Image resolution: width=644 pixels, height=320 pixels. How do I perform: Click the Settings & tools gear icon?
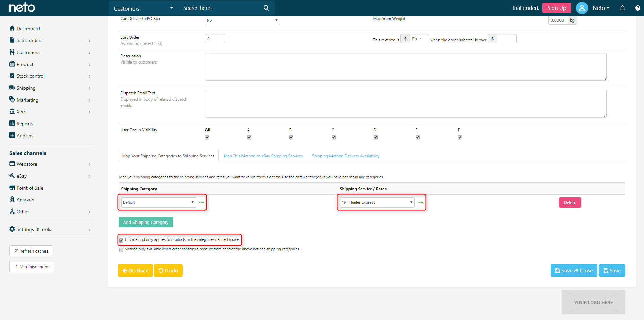coord(12,229)
